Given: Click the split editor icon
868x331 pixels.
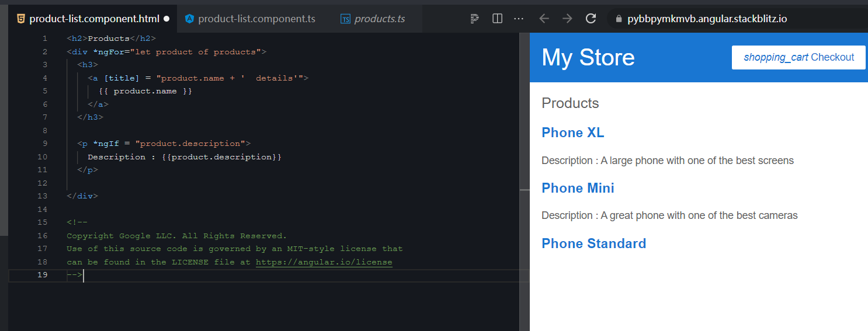Looking at the screenshot, I should (498, 19).
